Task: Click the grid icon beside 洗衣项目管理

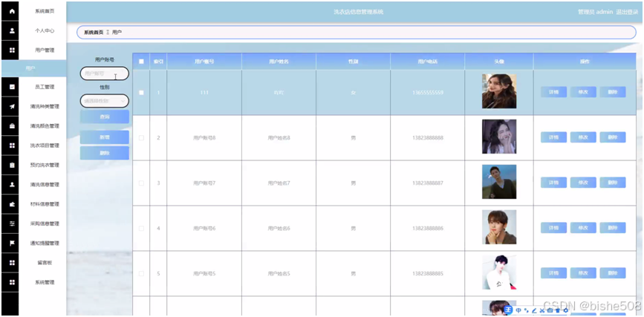Action: pyautogui.click(x=12, y=146)
